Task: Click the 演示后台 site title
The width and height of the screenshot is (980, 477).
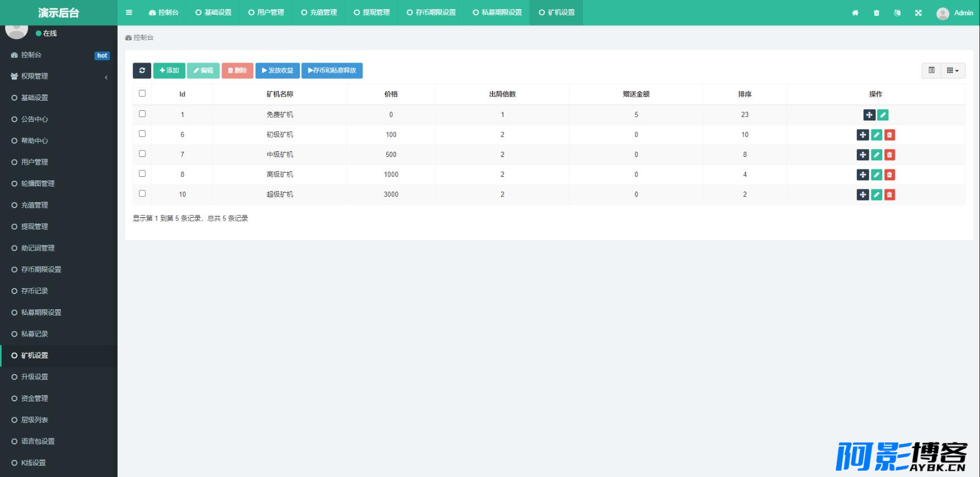Action: click(x=59, y=13)
